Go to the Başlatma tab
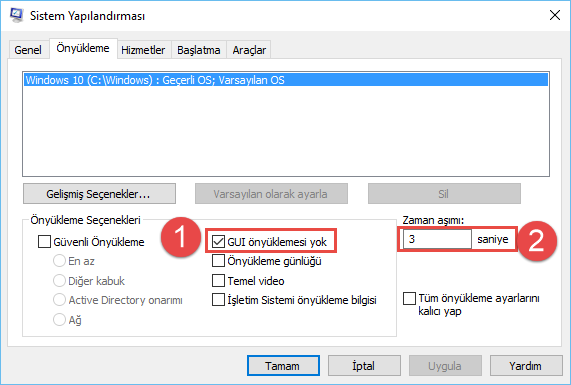This screenshot has height=385, width=571. pos(199,50)
